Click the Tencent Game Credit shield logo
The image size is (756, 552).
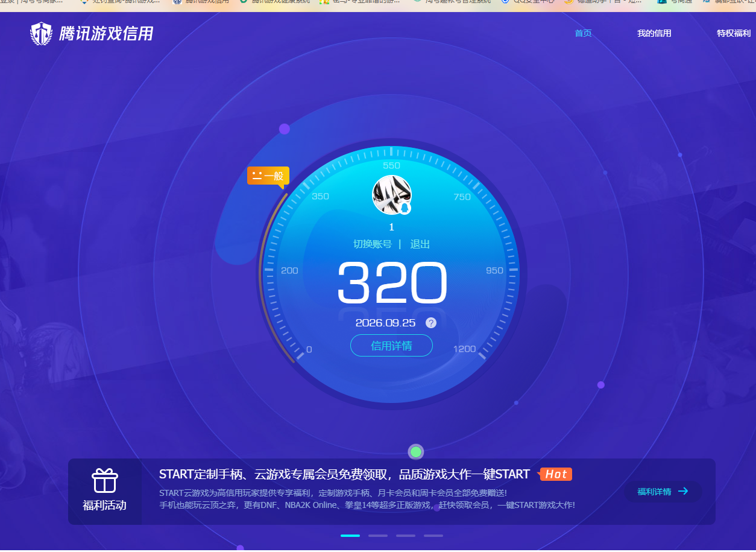pyautogui.click(x=42, y=33)
